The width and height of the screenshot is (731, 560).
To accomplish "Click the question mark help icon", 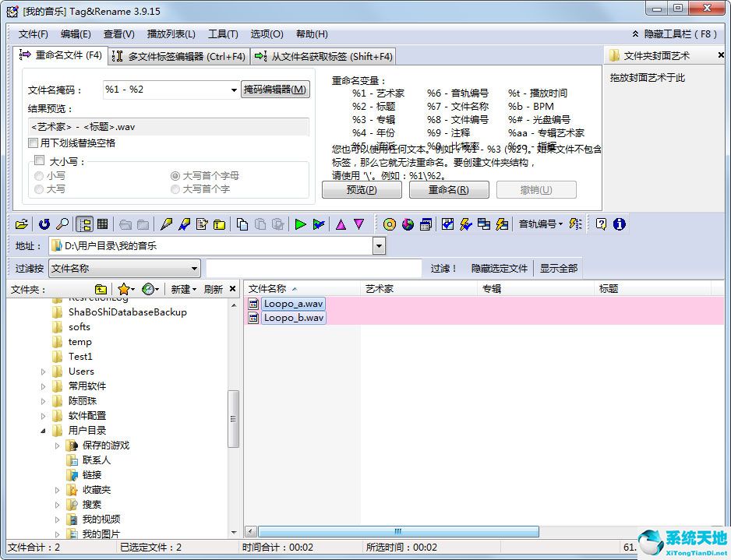I will point(602,224).
